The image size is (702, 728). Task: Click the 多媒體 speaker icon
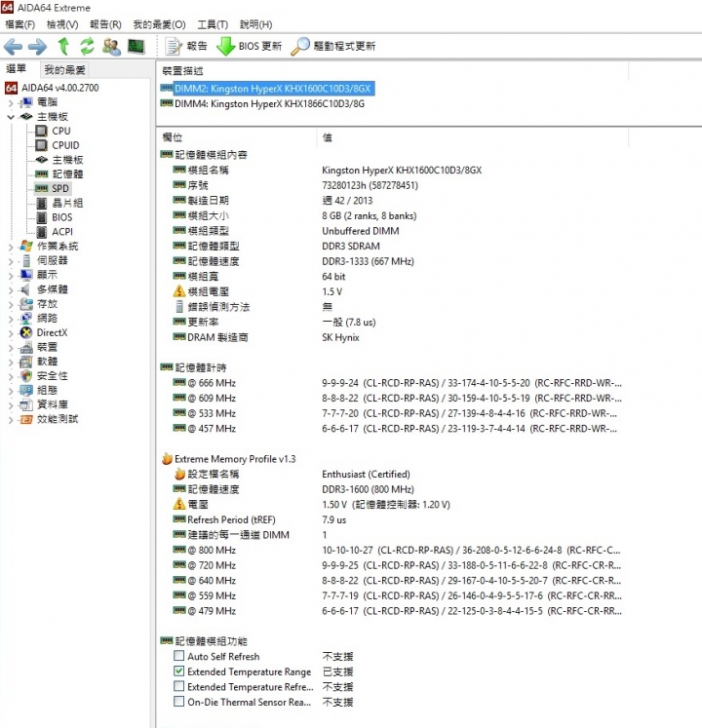[x=25, y=289]
